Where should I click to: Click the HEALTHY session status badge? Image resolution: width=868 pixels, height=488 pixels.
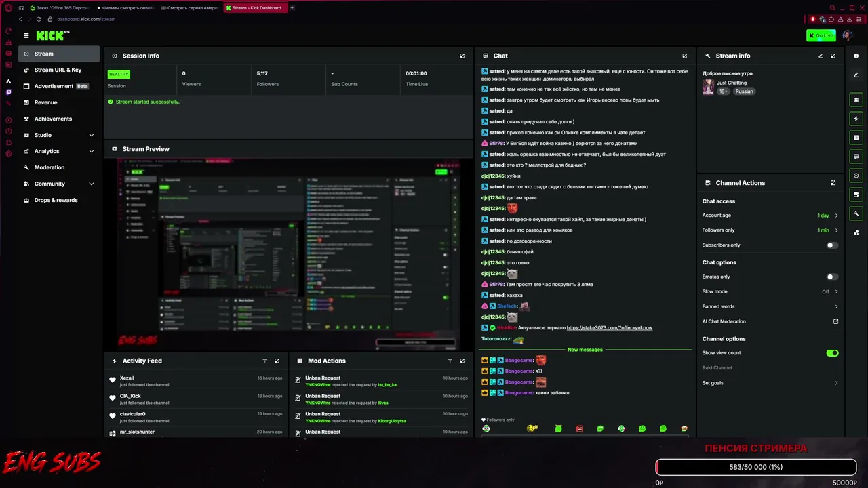(x=119, y=74)
